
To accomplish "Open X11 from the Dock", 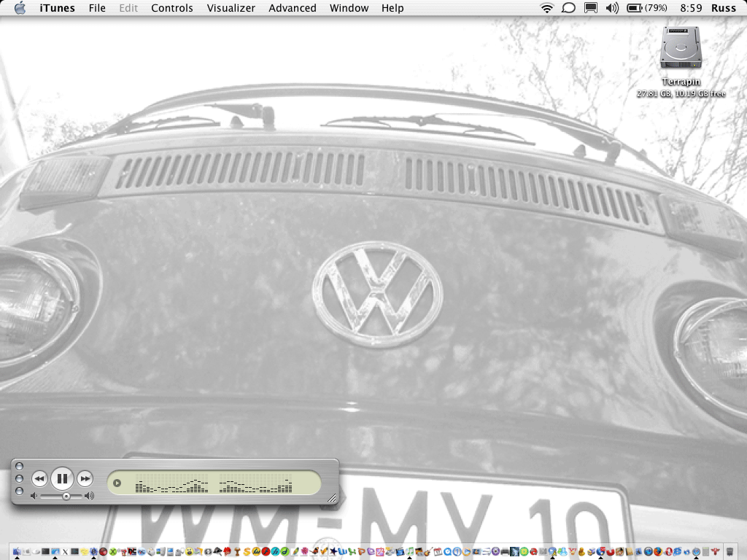I will click(x=65, y=551).
